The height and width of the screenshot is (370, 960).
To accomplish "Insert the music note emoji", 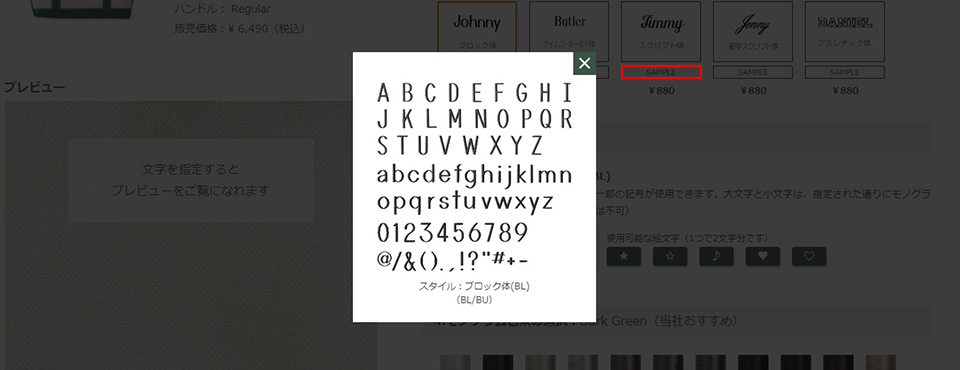I will [716, 257].
